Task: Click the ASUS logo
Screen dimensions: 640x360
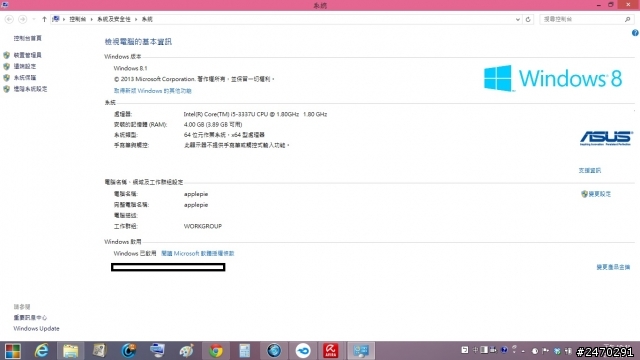Action: [x=606, y=138]
